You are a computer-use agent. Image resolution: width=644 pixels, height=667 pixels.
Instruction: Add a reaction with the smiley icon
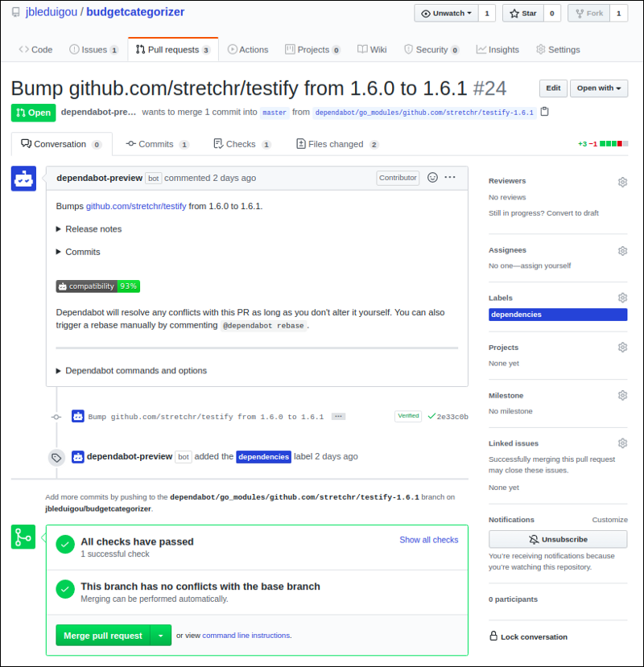(432, 177)
